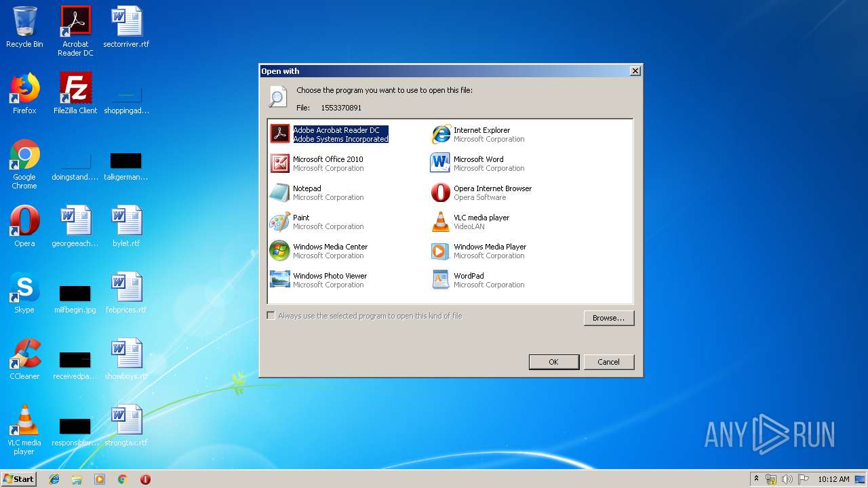Dismiss dialog with Cancel button
Viewport: 868px width, 488px height.
click(x=609, y=362)
